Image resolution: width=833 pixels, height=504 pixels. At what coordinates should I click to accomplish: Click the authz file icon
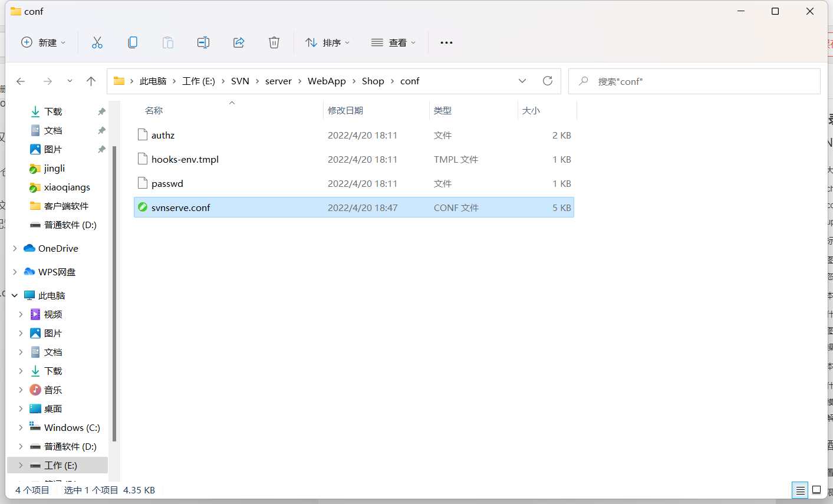[142, 135]
